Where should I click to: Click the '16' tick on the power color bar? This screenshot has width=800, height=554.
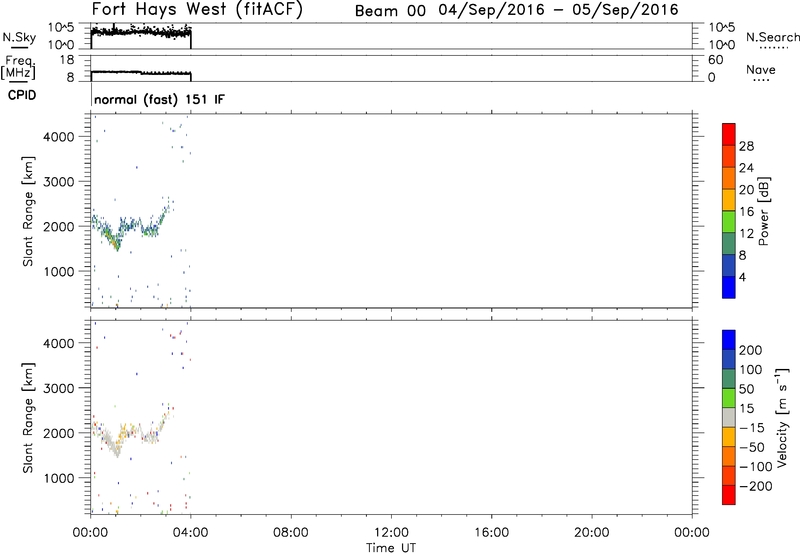pyautogui.click(x=746, y=212)
